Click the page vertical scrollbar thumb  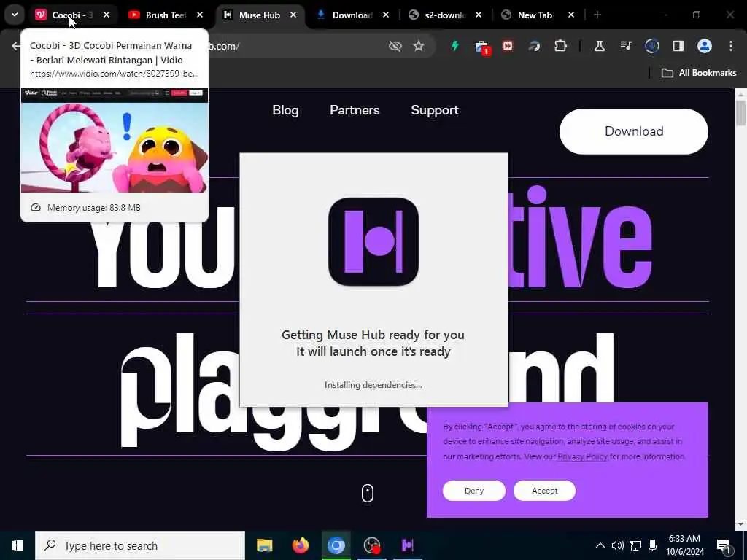tap(740, 113)
